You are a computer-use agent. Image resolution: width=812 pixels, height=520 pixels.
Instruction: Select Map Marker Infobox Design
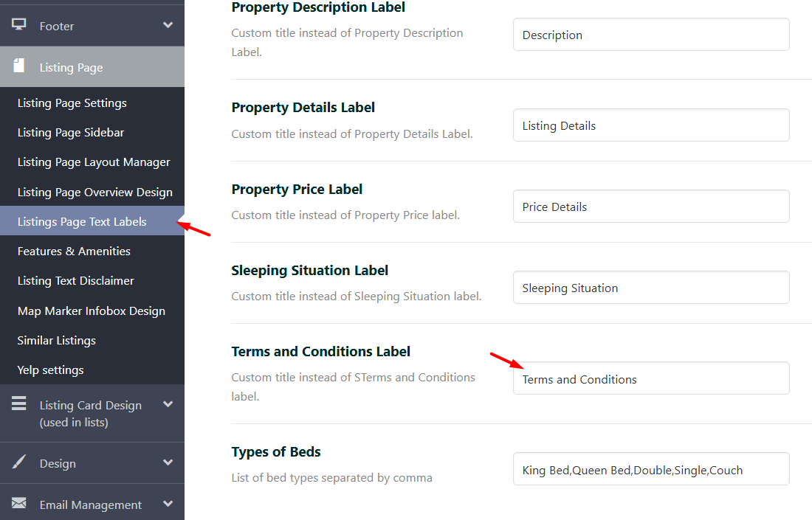tap(92, 311)
